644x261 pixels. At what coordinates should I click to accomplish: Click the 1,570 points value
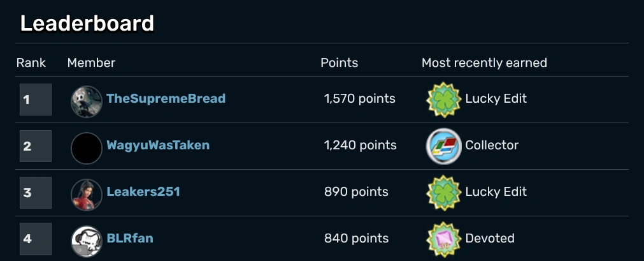(x=359, y=99)
